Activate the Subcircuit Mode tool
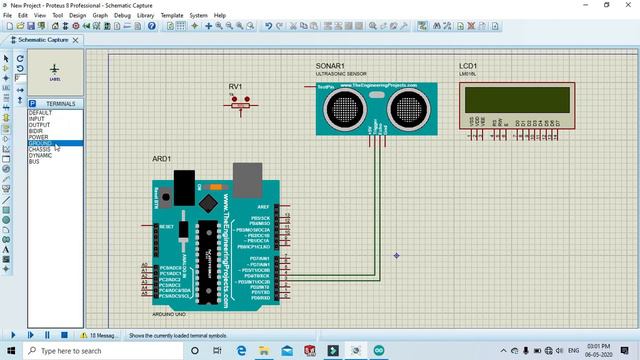 [x=6, y=118]
